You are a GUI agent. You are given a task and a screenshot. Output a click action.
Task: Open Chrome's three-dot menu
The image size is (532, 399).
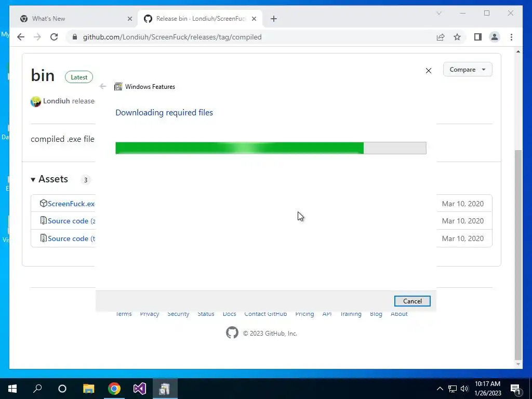[511, 37]
